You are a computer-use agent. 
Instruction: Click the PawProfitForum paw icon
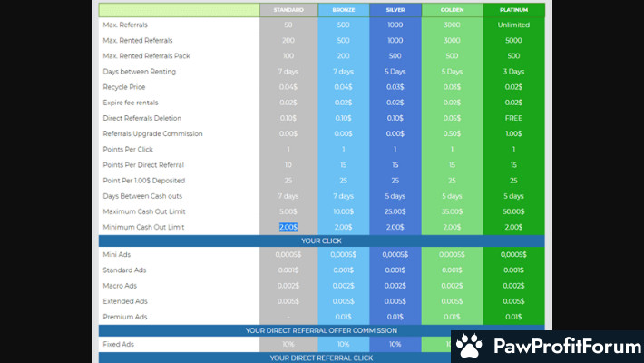(x=469, y=346)
